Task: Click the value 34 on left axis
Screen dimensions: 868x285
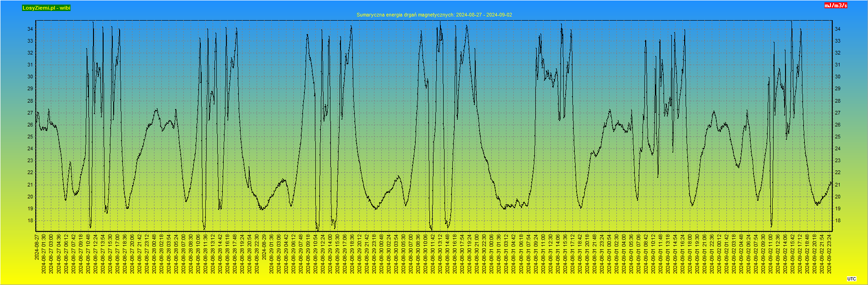Action: click(x=30, y=29)
